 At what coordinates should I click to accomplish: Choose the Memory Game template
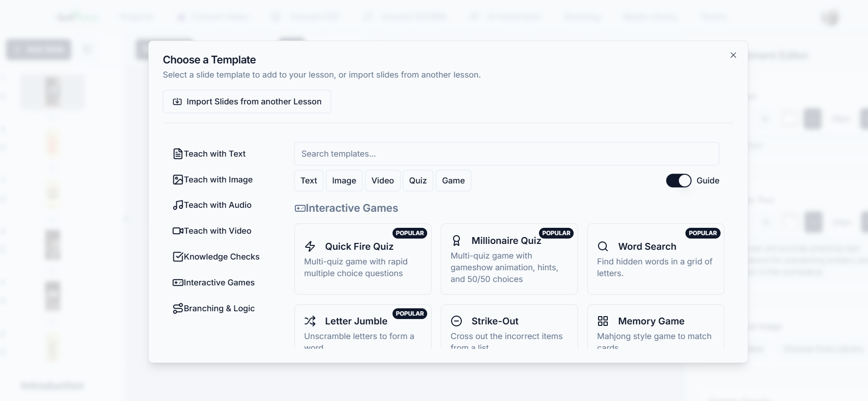point(656,327)
